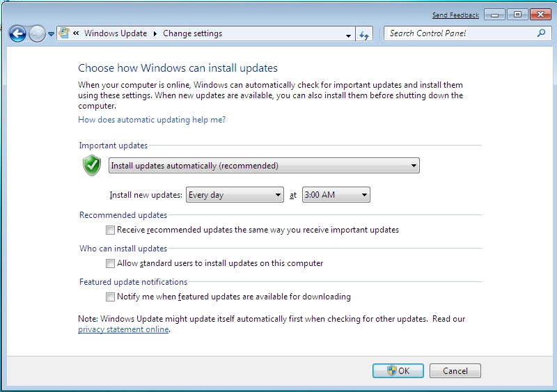Maximize the Change settings window

[x=517, y=15]
